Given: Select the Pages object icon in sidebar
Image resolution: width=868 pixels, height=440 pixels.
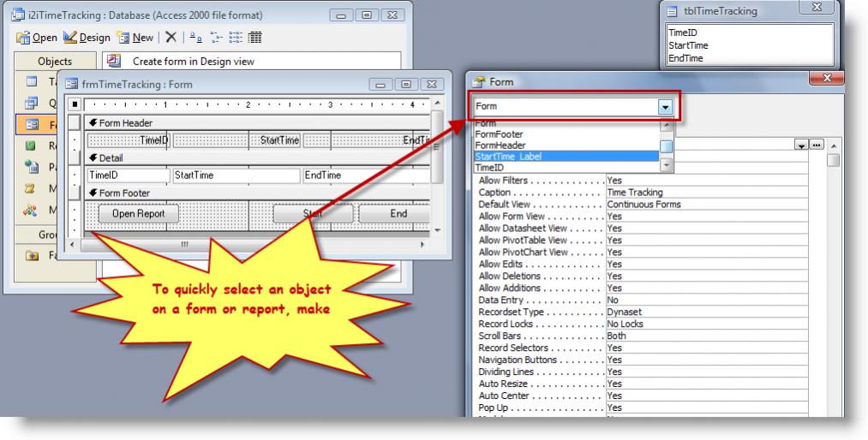Looking at the screenshot, I should [x=32, y=166].
